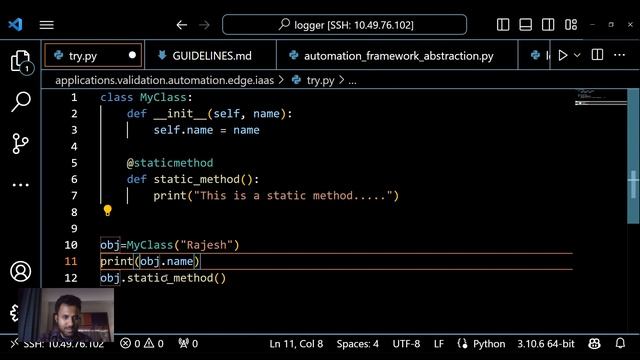Open the Accounts menu icon
This screenshot has height=360, width=640.
click(x=20, y=271)
